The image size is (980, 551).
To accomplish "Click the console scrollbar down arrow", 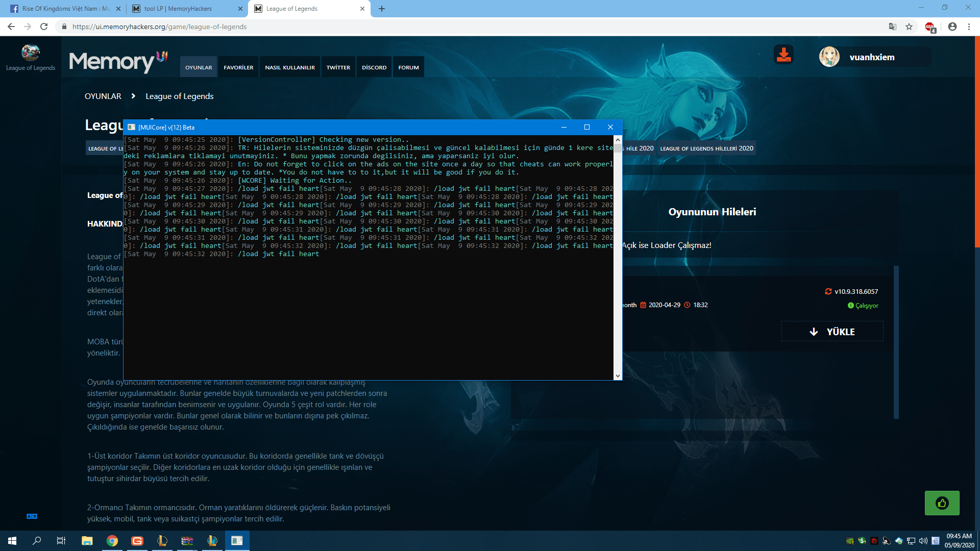I will 618,376.
